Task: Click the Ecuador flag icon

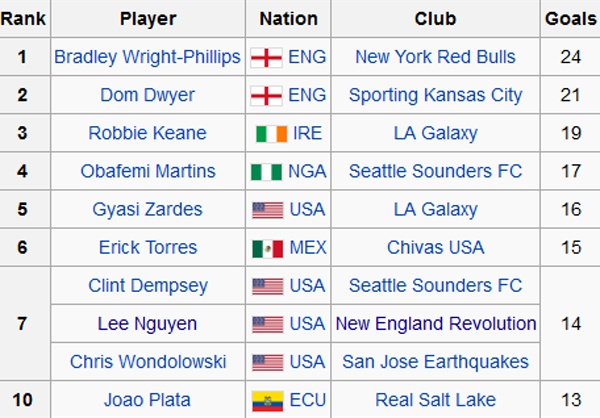Action: click(267, 400)
